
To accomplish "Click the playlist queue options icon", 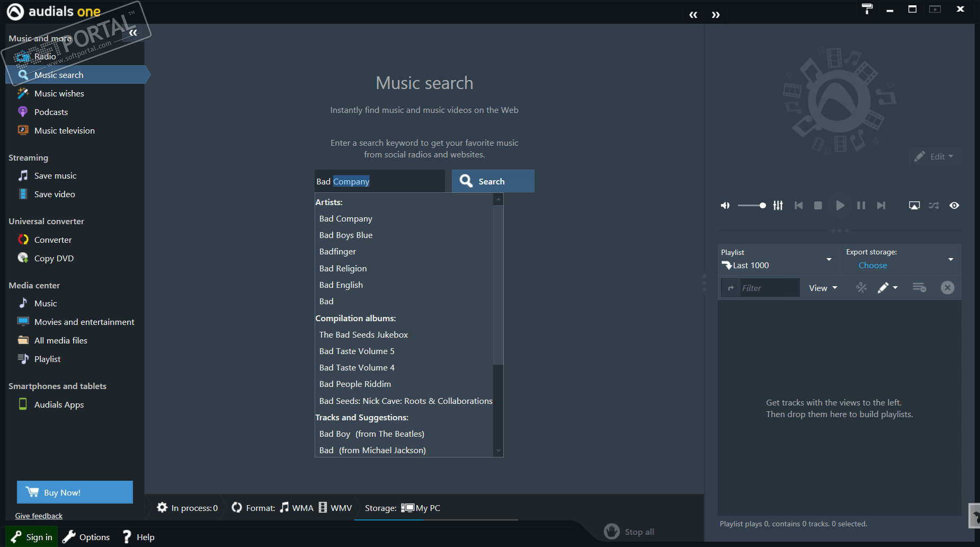I will (x=919, y=287).
